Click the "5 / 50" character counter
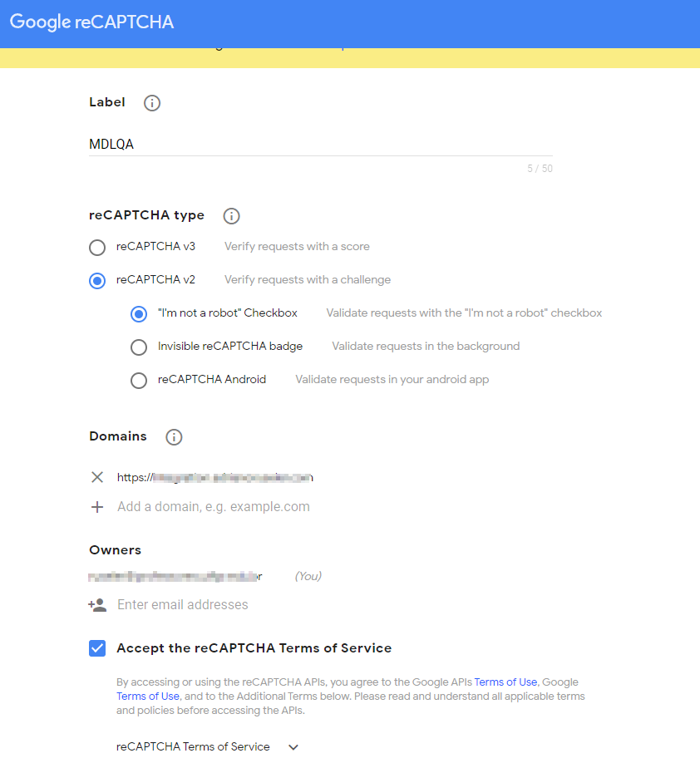The height and width of the screenshot is (763, 700). coord(540,169)
